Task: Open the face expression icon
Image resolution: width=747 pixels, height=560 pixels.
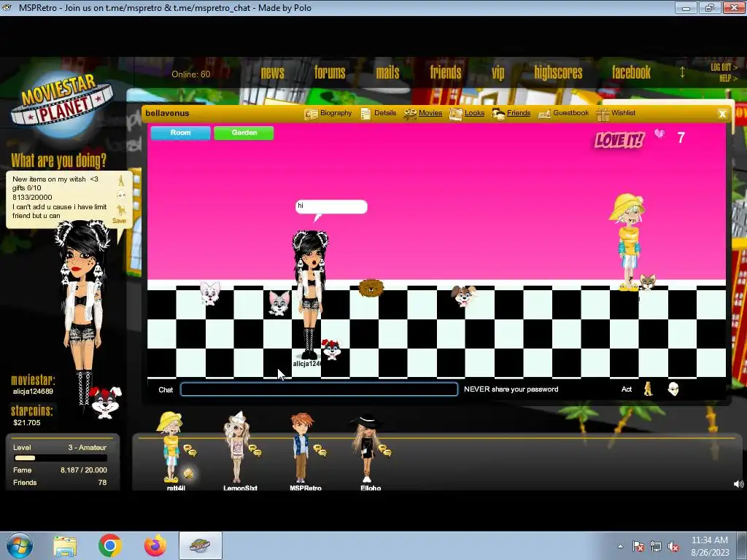Action: [x=673, y=389]
